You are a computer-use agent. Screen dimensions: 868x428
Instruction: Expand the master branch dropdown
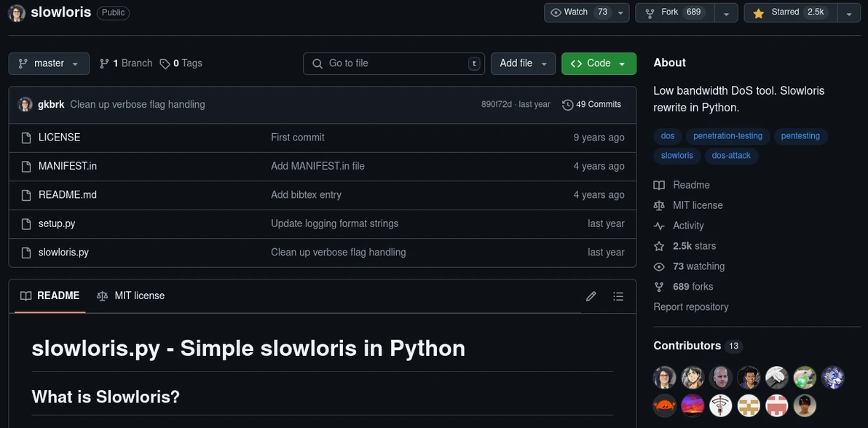pos(49,63)
